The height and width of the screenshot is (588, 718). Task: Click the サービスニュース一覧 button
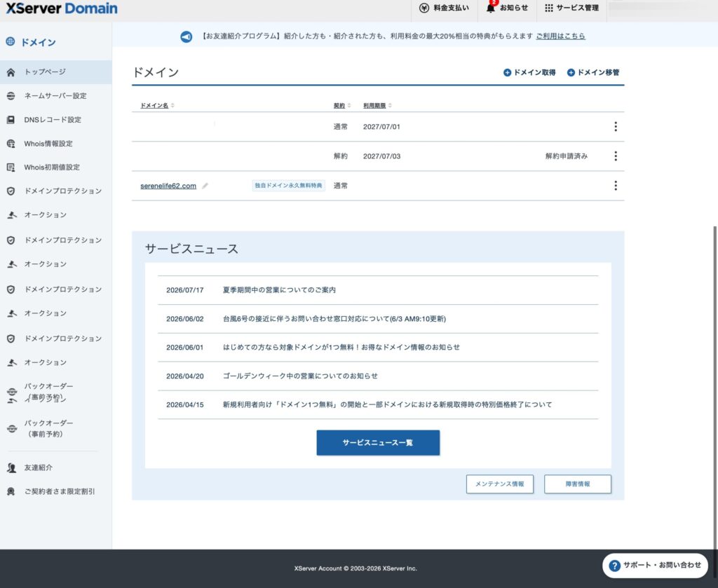point(378,442)
